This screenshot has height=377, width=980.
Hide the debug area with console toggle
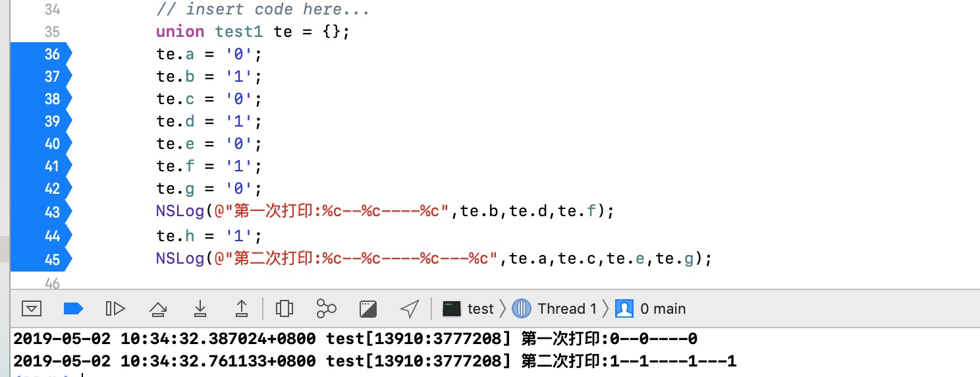[32, 308]
